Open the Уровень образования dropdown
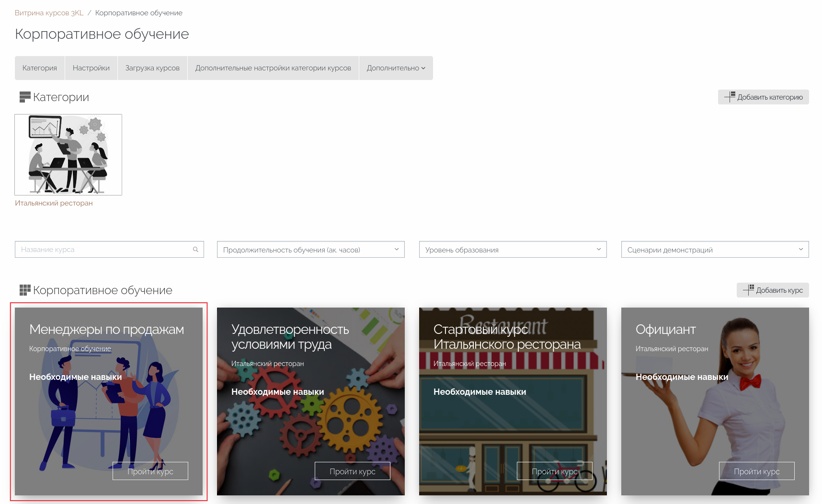822x504 pixels. (513, 250)
